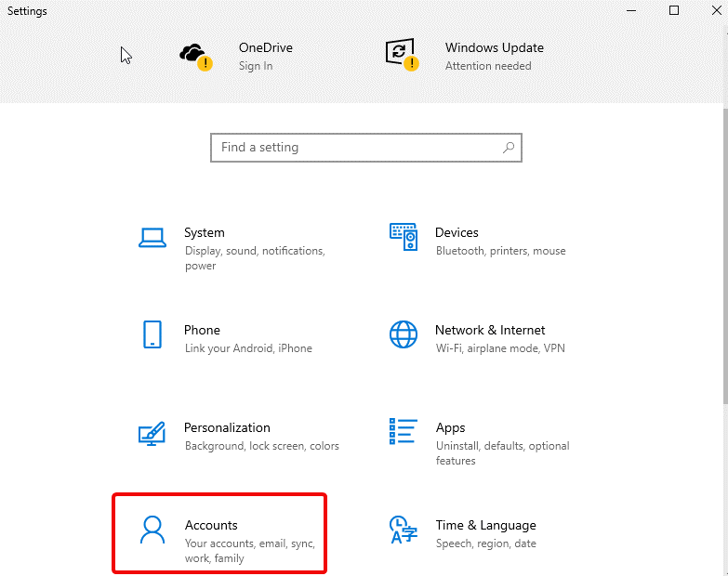Viewport: 728px width, 576px height.
Task: Open the Network & Internet globe icon
Action: (403, 334)
